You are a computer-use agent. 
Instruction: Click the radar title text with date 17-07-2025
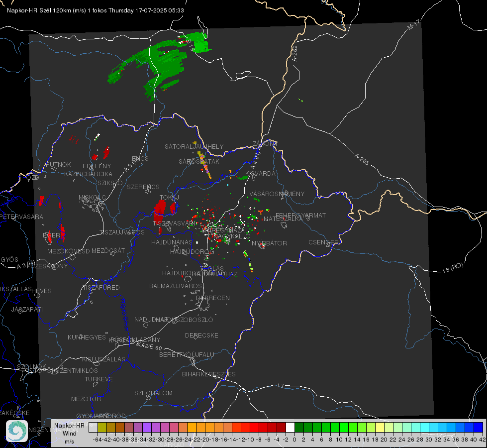[96, 10]
